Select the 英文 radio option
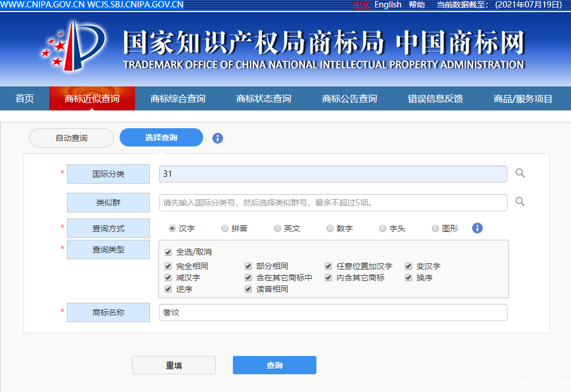Screen dimensions: 571x392 277,228
